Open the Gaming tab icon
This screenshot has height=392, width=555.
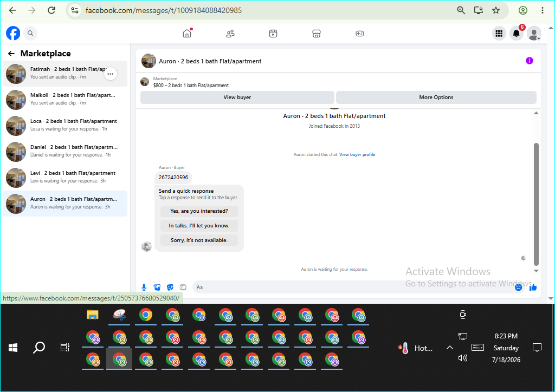pyautogui.click(x=360, y=34)
